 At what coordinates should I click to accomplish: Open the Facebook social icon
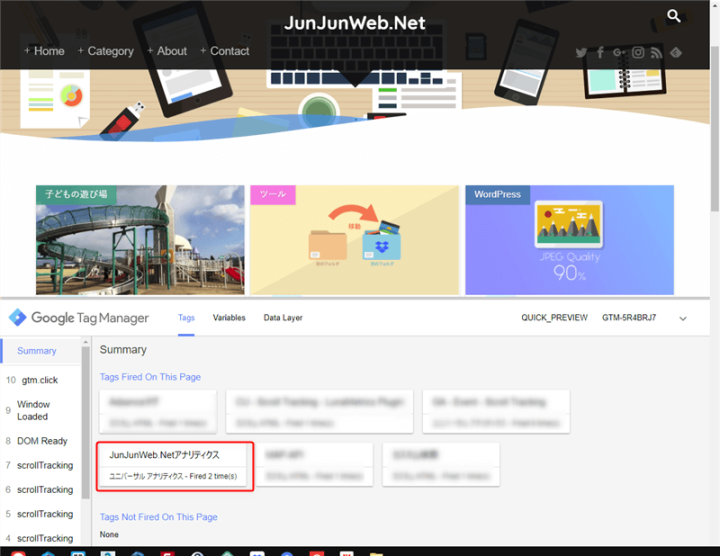pyautogui.click(x=600, y=52)
